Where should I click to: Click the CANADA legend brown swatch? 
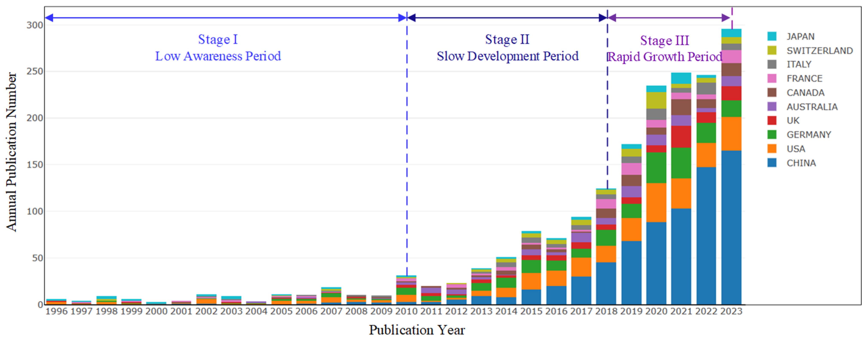coord(772,93)
